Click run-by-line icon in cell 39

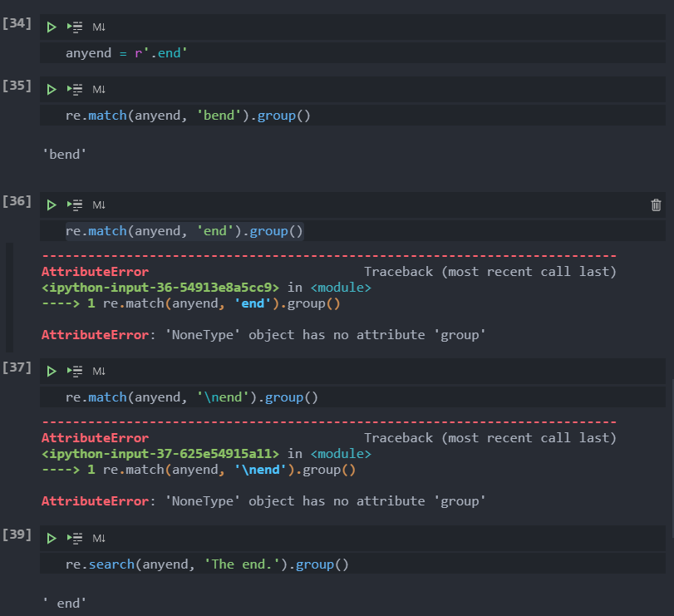pos(75,538)
